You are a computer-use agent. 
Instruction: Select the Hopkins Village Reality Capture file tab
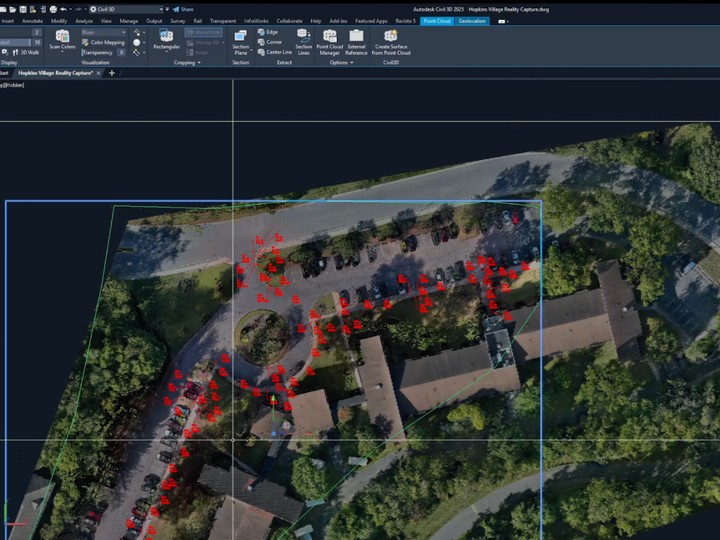[56, 73]
